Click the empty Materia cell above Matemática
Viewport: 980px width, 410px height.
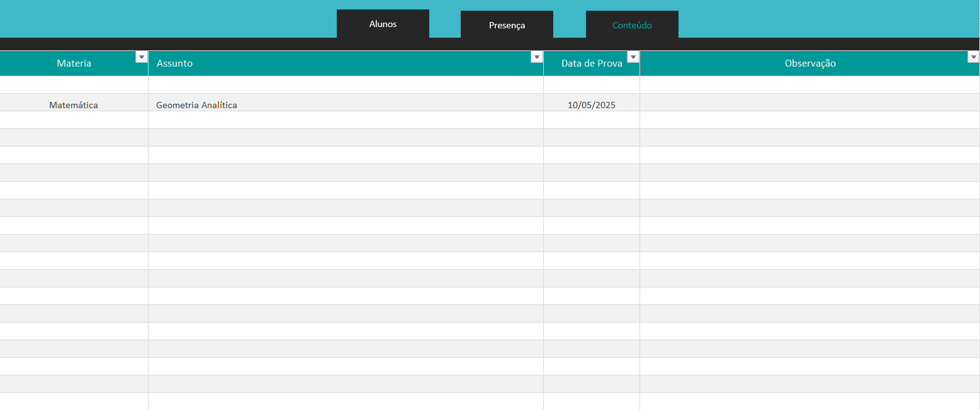pyautogui.click(x=74, y=85)
